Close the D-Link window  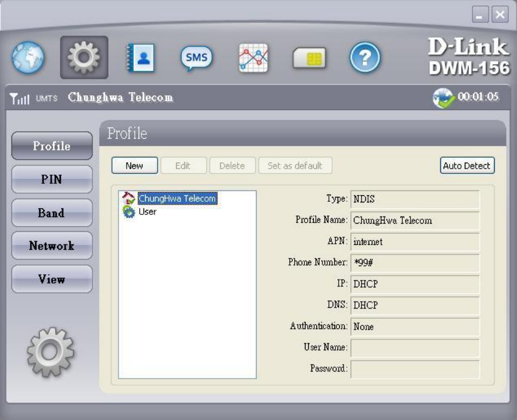pos(500,14)
